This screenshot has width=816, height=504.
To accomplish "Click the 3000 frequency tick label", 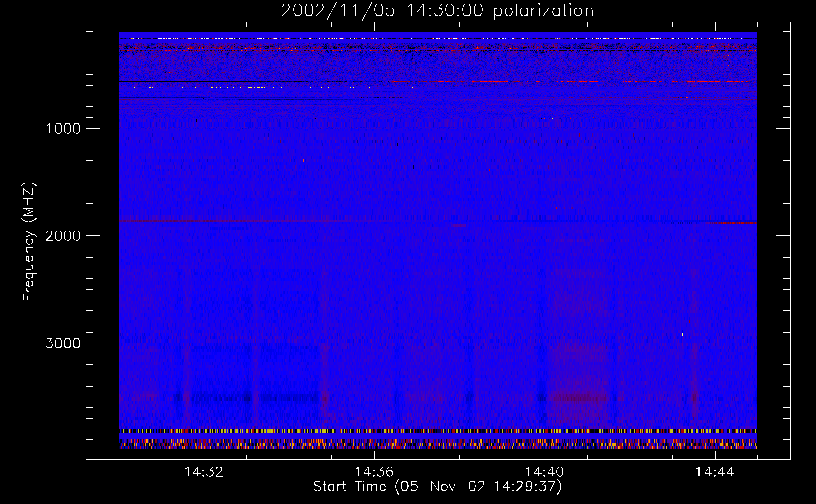I will coord(63,343).
